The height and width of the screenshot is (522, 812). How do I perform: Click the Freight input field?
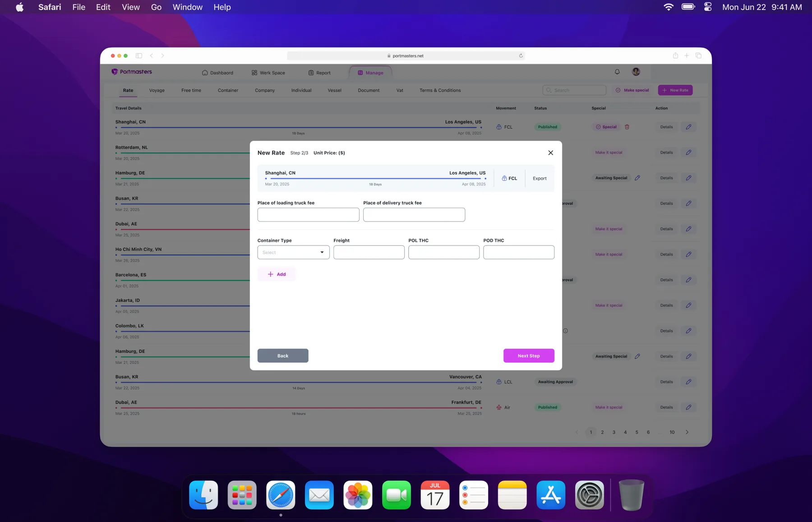tap(369, 252)
